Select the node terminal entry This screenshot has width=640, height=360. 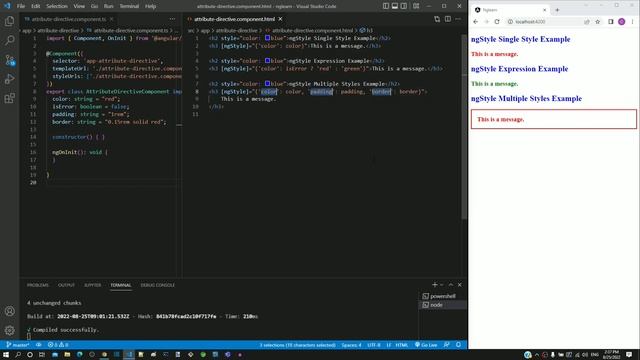[443, 305]
